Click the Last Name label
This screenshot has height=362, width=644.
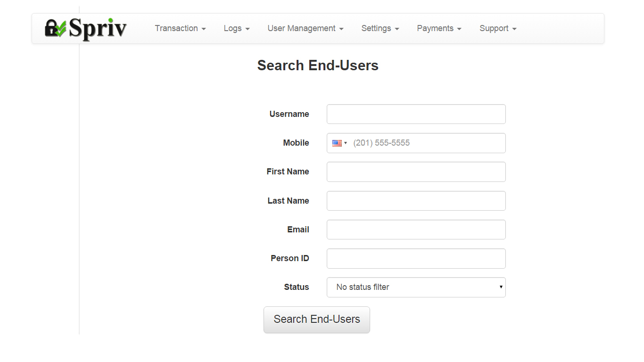(289, 201)
